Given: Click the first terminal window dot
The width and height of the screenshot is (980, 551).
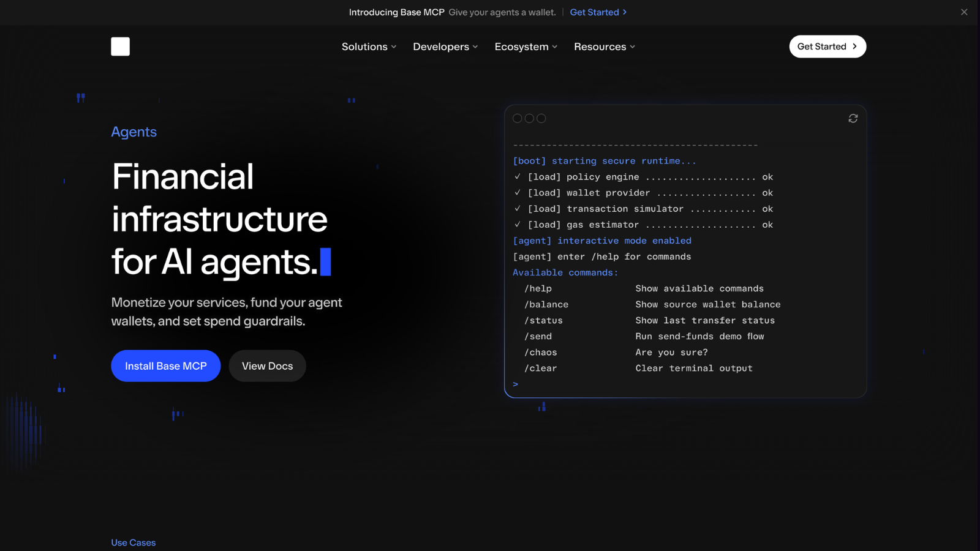Looking at the screenshot, I should [518, 118].
